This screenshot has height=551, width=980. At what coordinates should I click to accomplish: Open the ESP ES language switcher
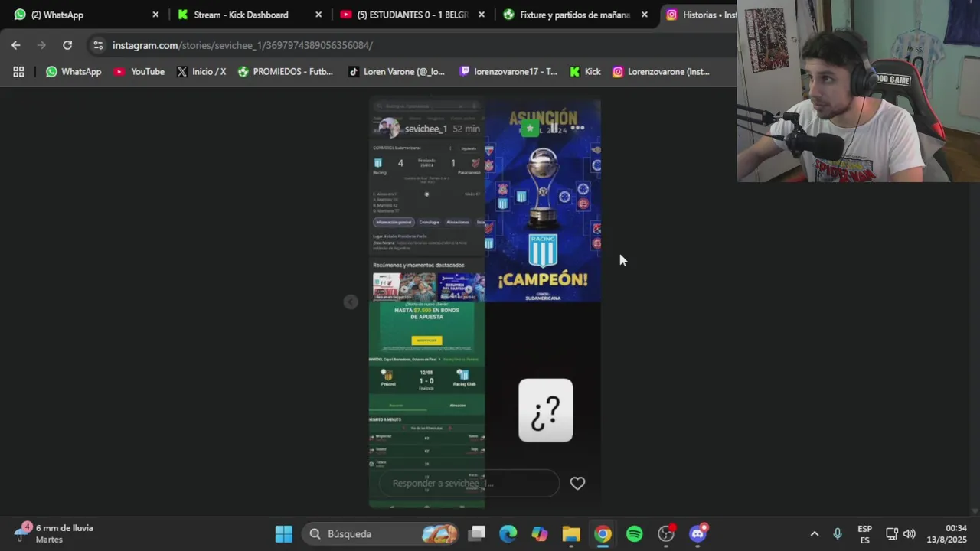(864, 533)
